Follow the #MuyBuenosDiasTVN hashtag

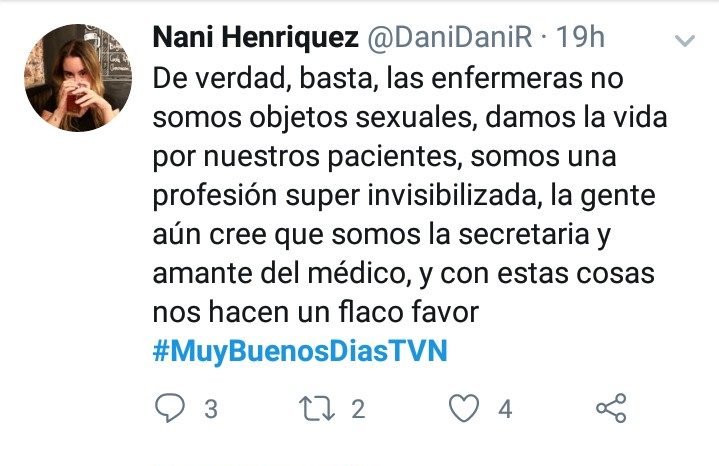pos(300,351)
